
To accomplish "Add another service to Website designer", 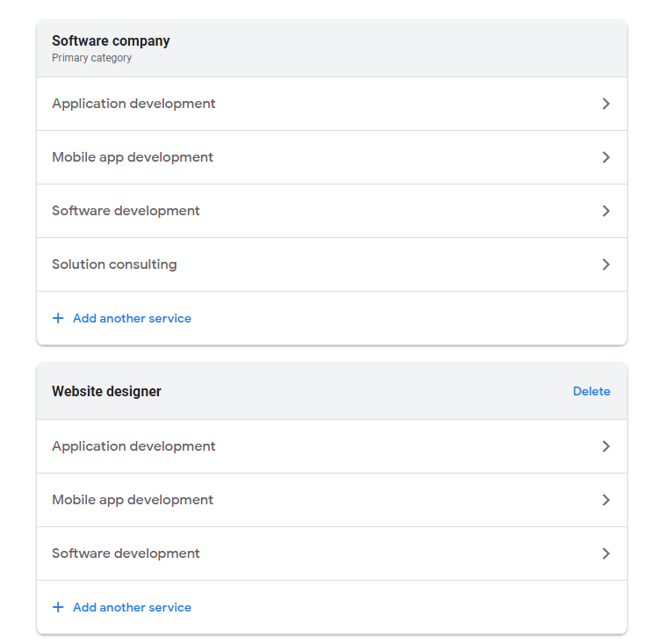I will 132,607.
